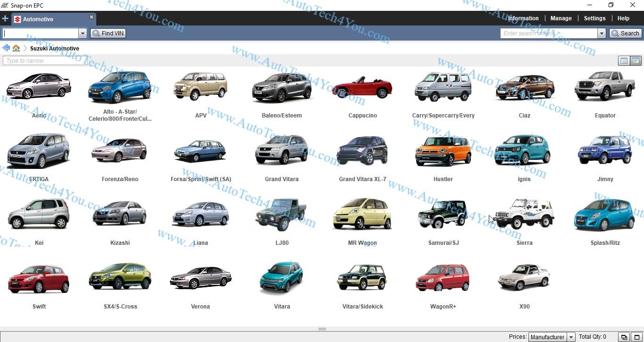Open the Help menu
This screenshot has height=342, width=644.
pyautogui.click(x=623, y=18)
